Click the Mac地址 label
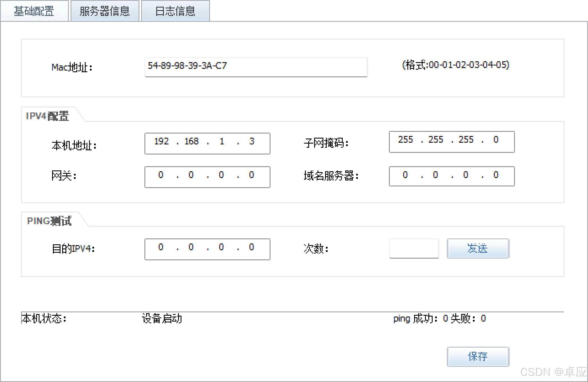This screenshot has width=588, height=382. 72,67
